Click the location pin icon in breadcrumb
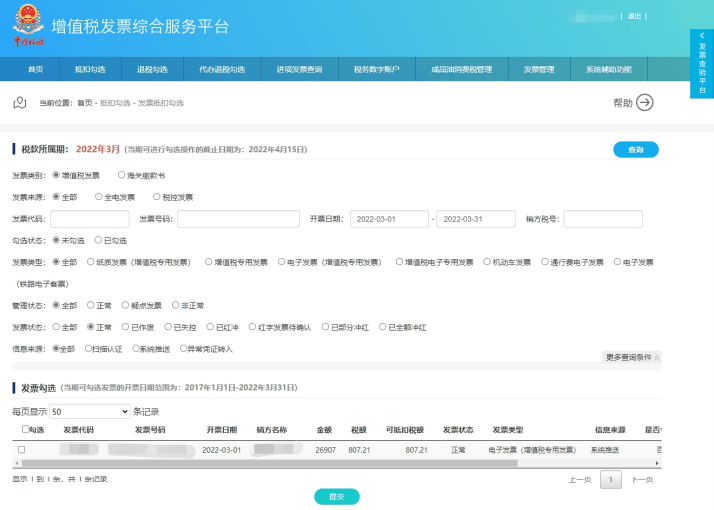This screenshot has height=510, width=714. pyautogui.click(x=18, y=102)
